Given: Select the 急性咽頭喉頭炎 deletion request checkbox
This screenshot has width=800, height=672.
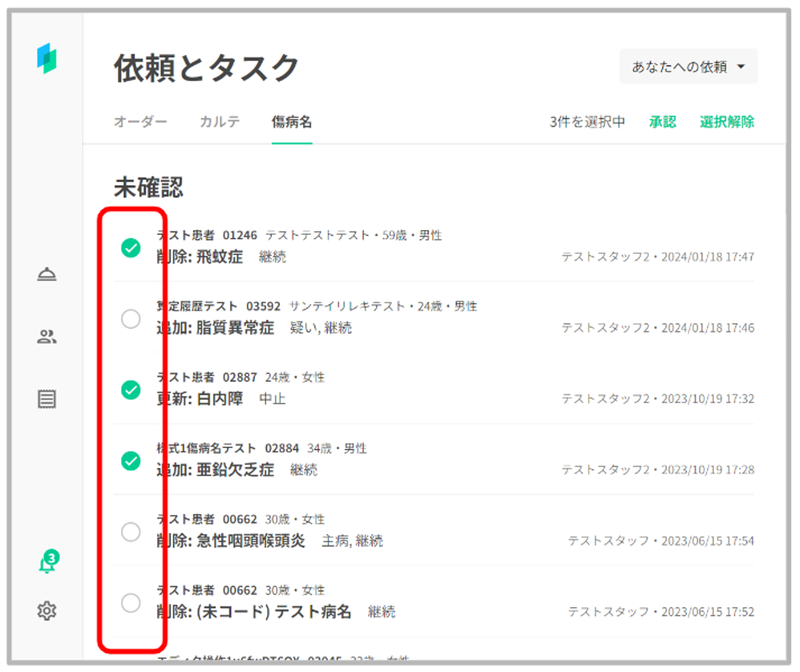Looking at the screenshot, I should point(131,532).
